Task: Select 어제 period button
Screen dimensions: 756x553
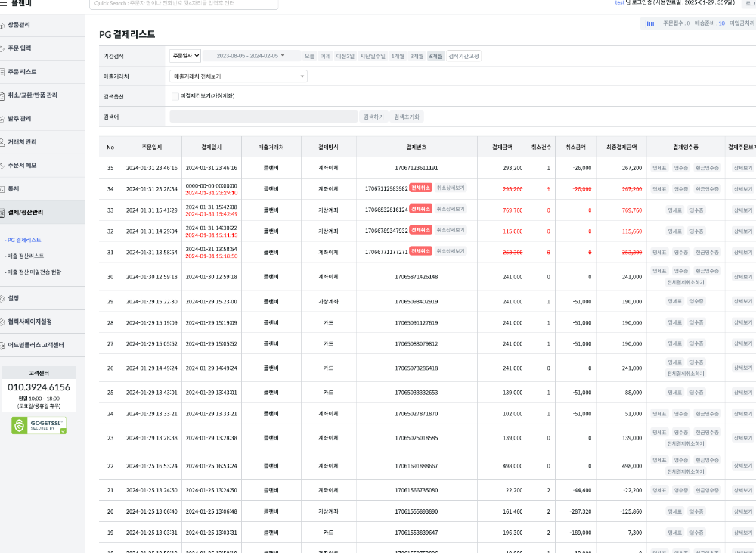Action: point(325,57)
